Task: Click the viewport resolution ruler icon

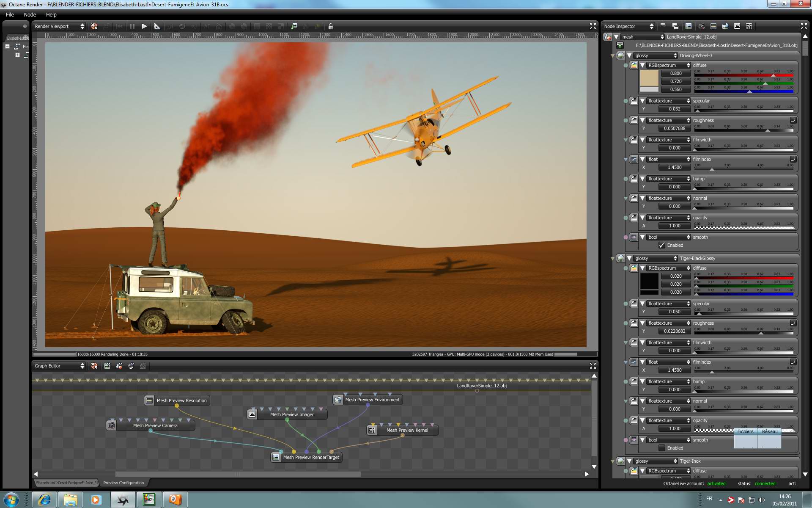Action: tap(157, 26)
